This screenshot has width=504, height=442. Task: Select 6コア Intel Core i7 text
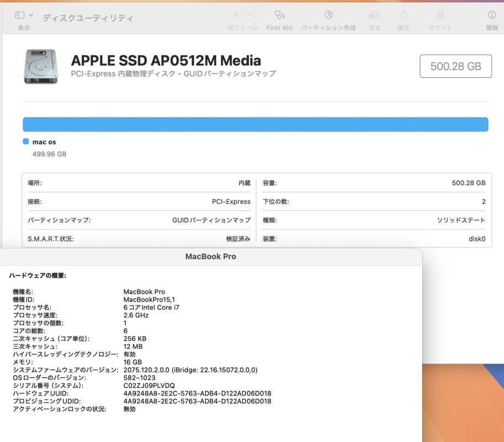pyautogui.click(x=151, y=307)
